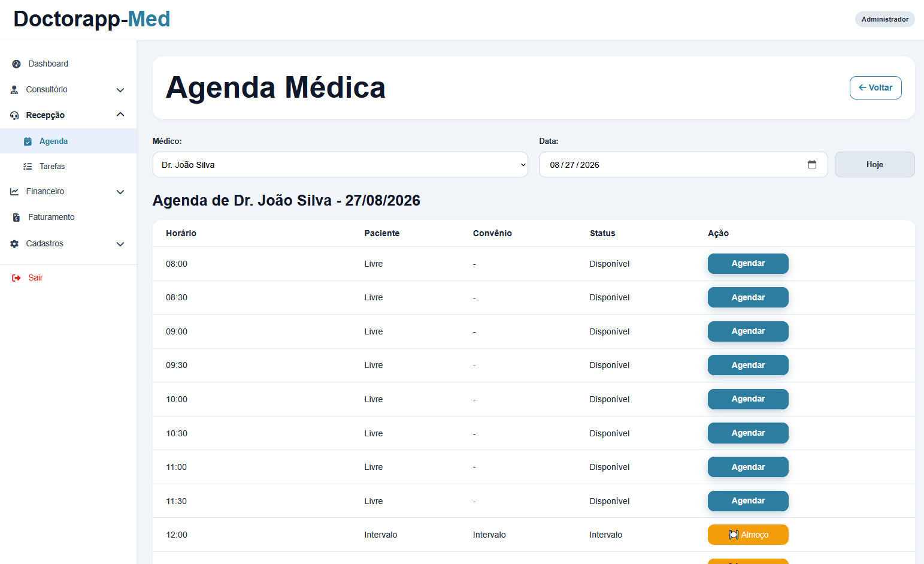Jump to today with Hoje button

(x=875, y=165)
